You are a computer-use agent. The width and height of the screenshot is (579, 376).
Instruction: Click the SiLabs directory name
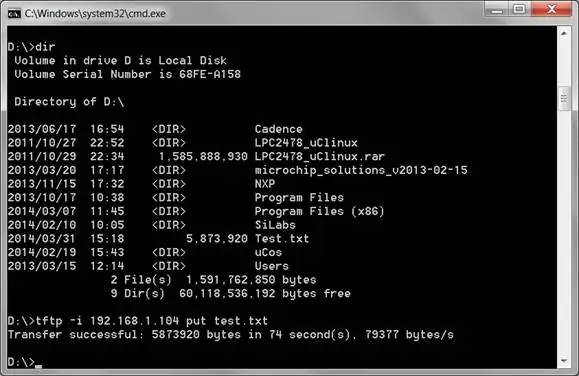[x=275, y=225]
